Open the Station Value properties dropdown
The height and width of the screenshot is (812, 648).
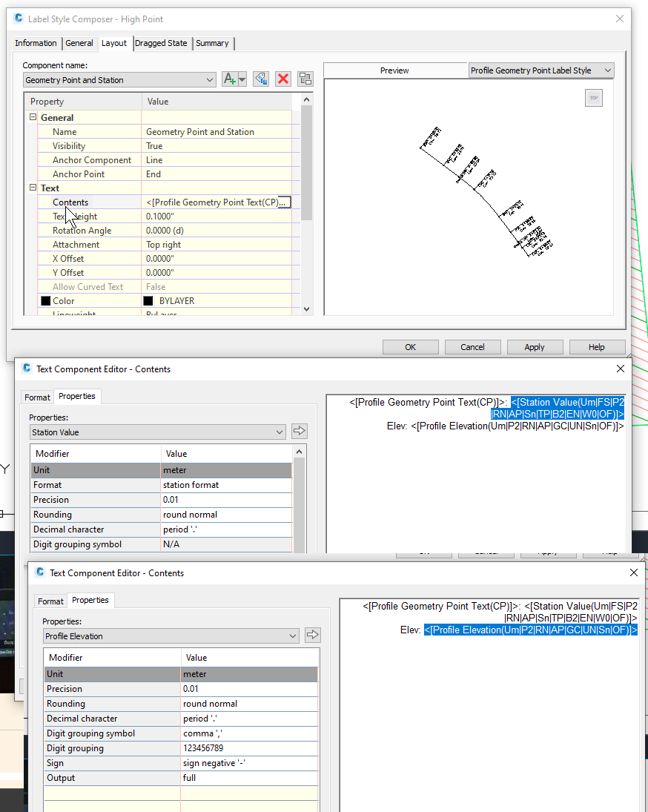(280, 431)
